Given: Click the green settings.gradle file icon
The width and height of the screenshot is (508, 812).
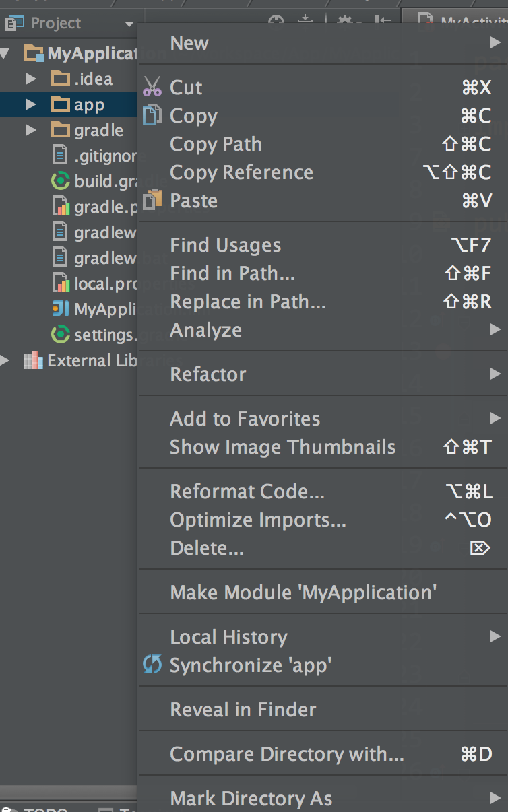Looking at the screenshot, I should [x=61, y=335].
